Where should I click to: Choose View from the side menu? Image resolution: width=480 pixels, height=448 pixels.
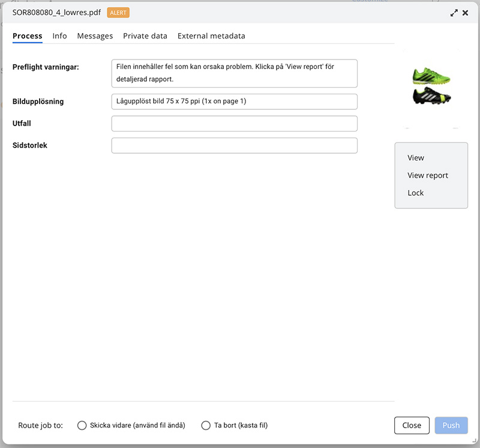(416, 158)
